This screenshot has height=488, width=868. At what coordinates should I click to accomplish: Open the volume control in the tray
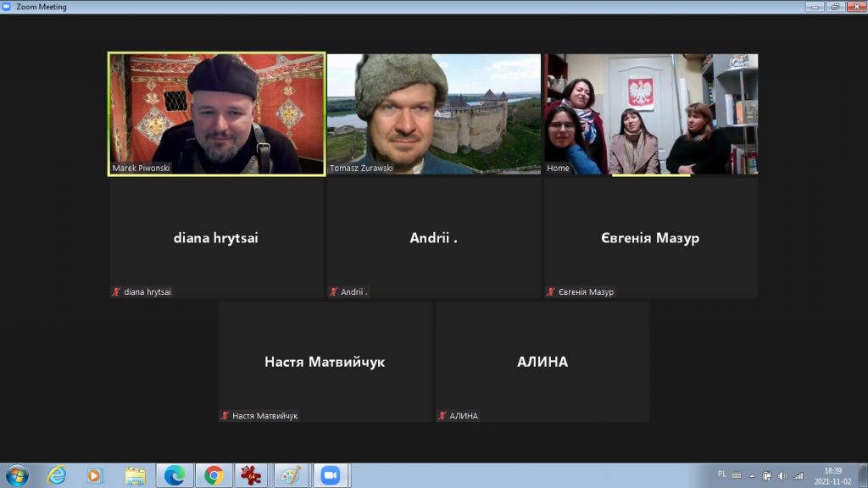(782, 475)
